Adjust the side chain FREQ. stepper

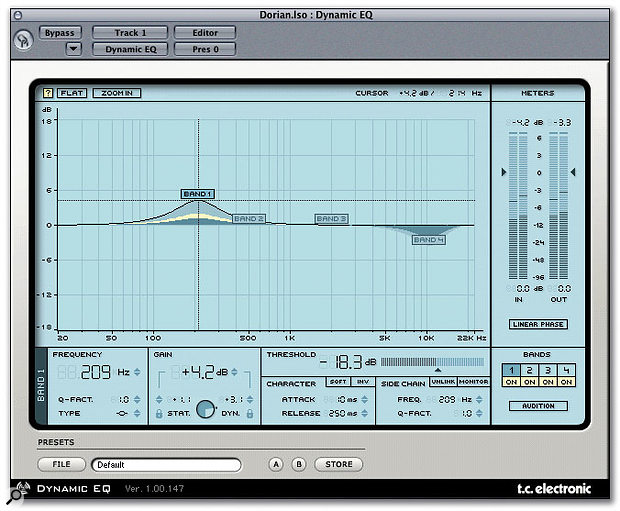[479, 399]
